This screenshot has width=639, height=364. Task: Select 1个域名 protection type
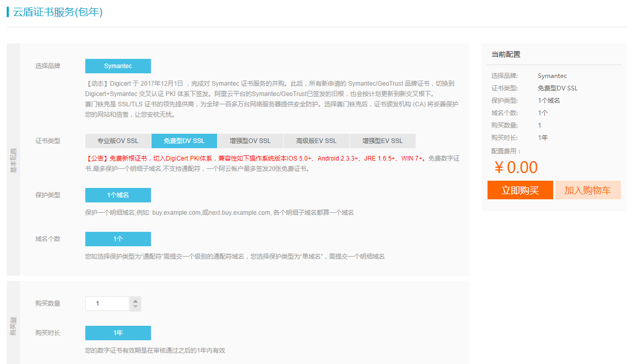click(118, 195)
